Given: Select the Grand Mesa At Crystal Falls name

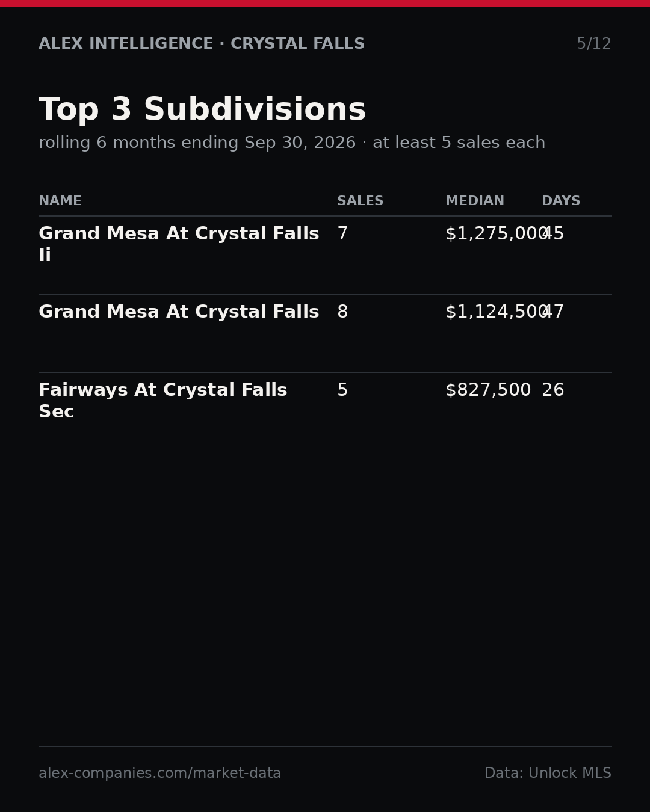Looking at the screenshot, I should [179, 312].
